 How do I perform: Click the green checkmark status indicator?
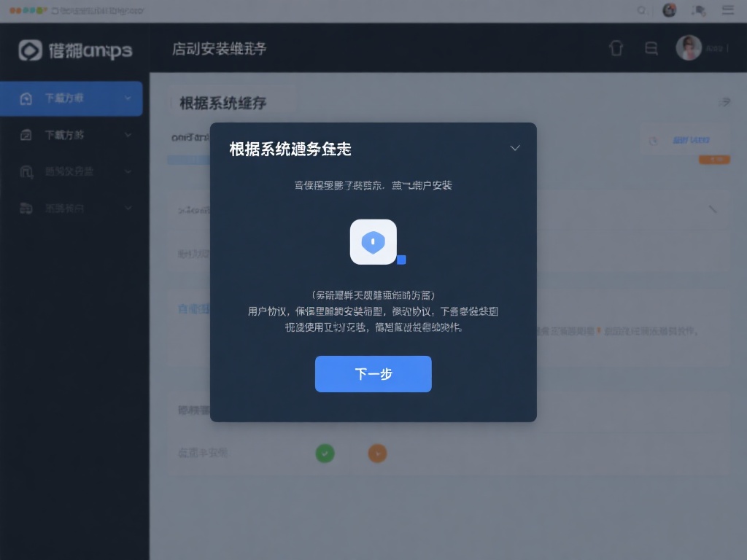tap(325, 453)
